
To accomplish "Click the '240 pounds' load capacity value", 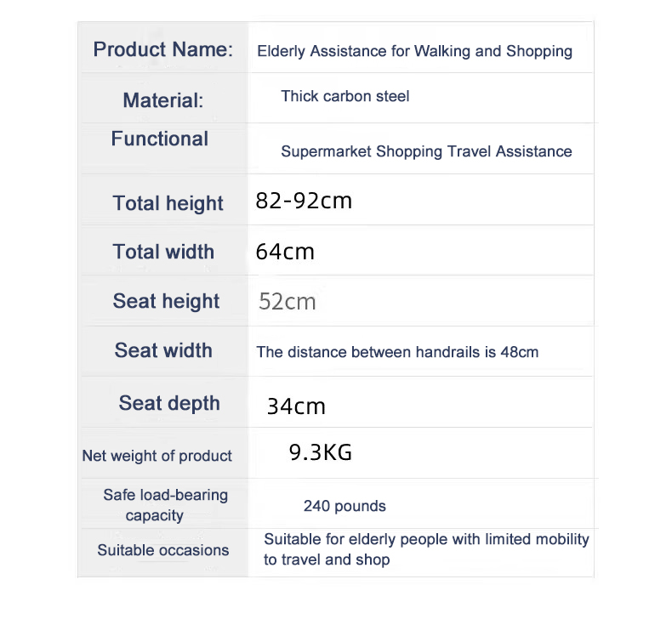I will pos(345,506).
